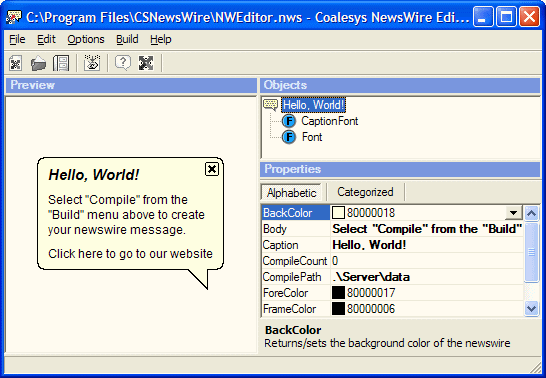Click the Save toolbar icon
The height and width of the screenshot is (378, 546).
pyautogui.click(x=61, y=63)
